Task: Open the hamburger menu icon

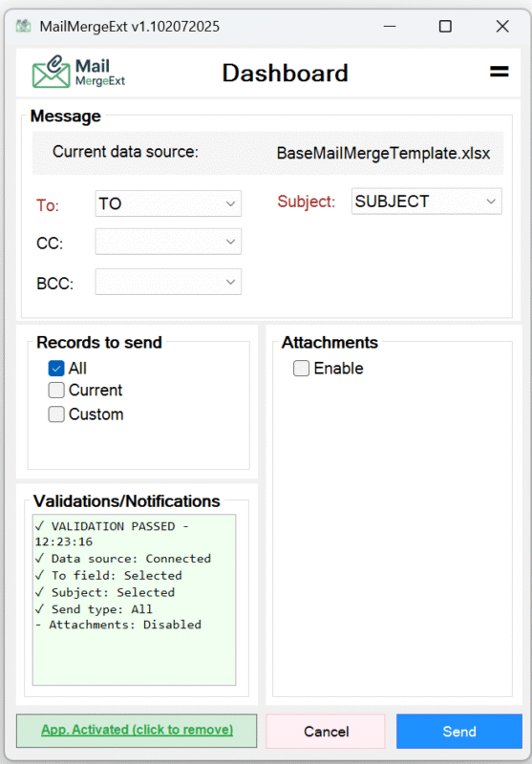Action: (x=499, y=72)
